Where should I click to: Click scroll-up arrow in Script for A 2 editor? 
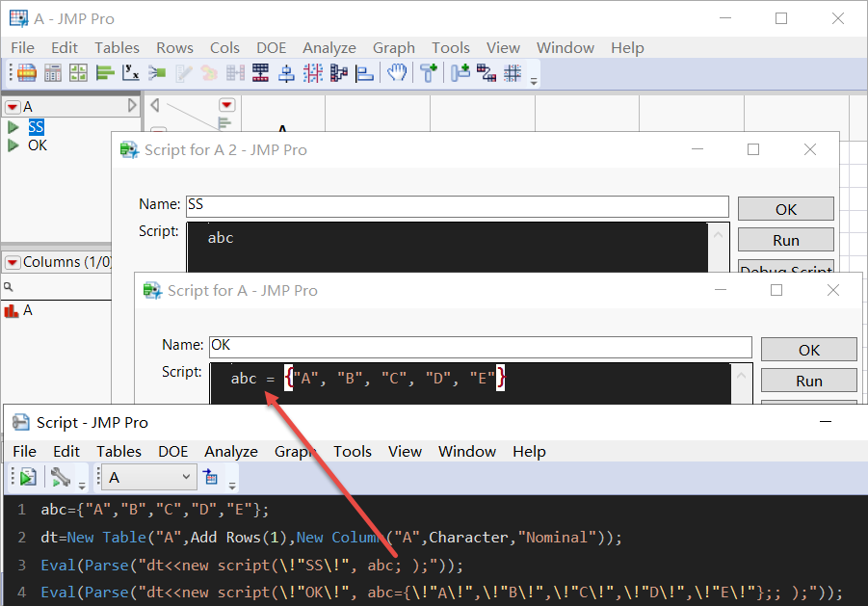(x=718, y=235)
